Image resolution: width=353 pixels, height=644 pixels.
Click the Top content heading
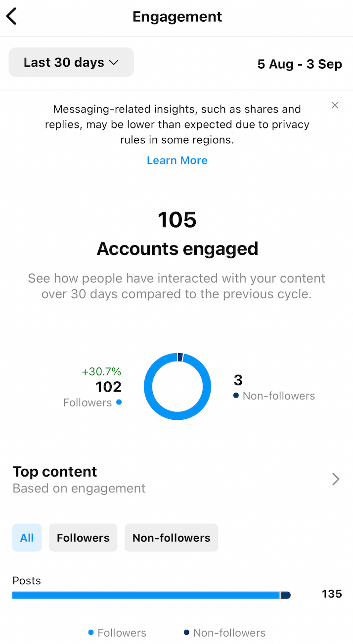tap(54, 472)
